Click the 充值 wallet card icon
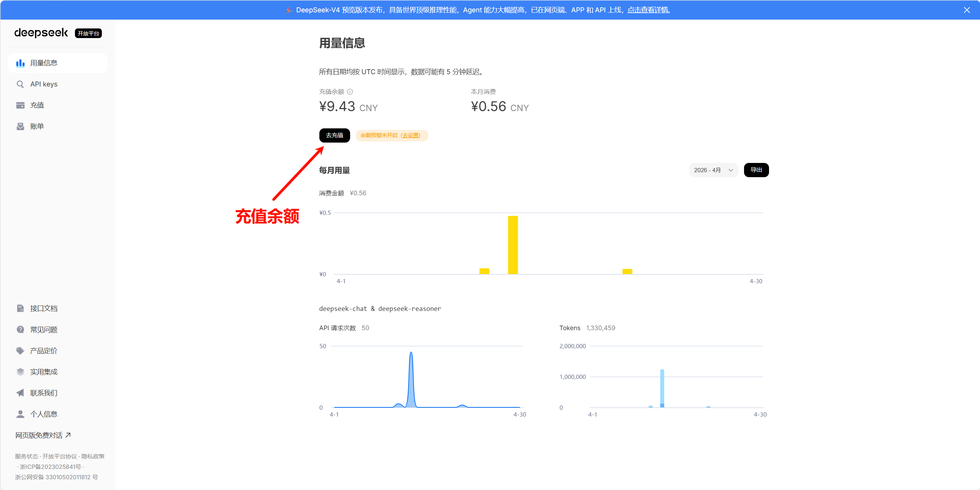980x490 pixels. [x=20, y=105]
